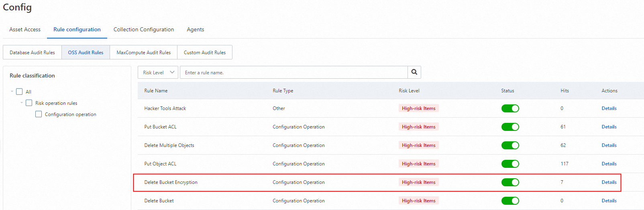The height and width of the screenshot is (210, 644).
Task: Turn off the Delete Bucket Encryption switch
Action: coord(510,182)
